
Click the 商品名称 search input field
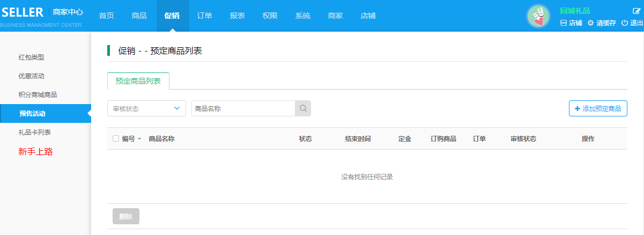242,108
